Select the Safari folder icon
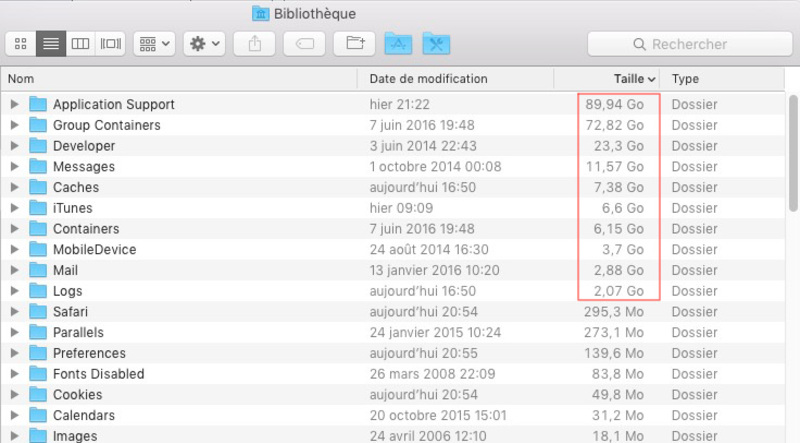 [38, 311]
